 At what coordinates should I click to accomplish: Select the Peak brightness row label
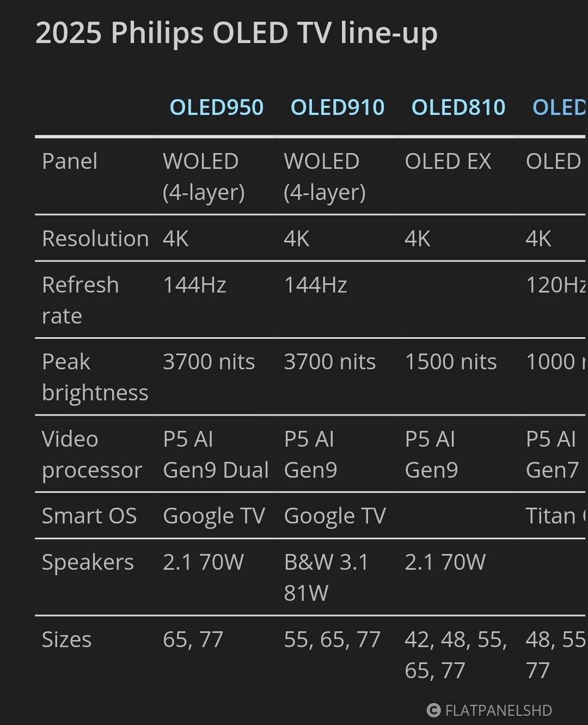click(95, 377)
